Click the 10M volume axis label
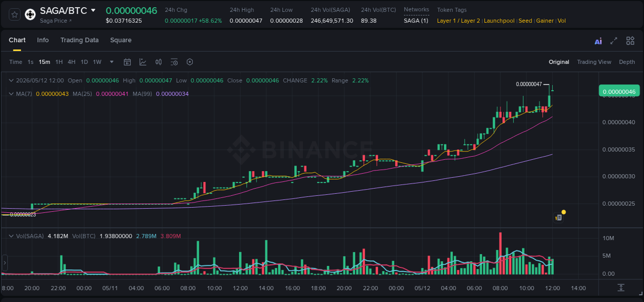The image size is (644, 302). pyautogui.click(x=607, y=238)
